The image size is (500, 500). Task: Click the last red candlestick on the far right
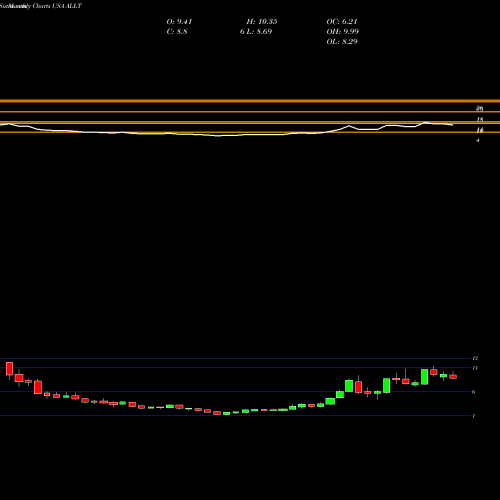453,377
